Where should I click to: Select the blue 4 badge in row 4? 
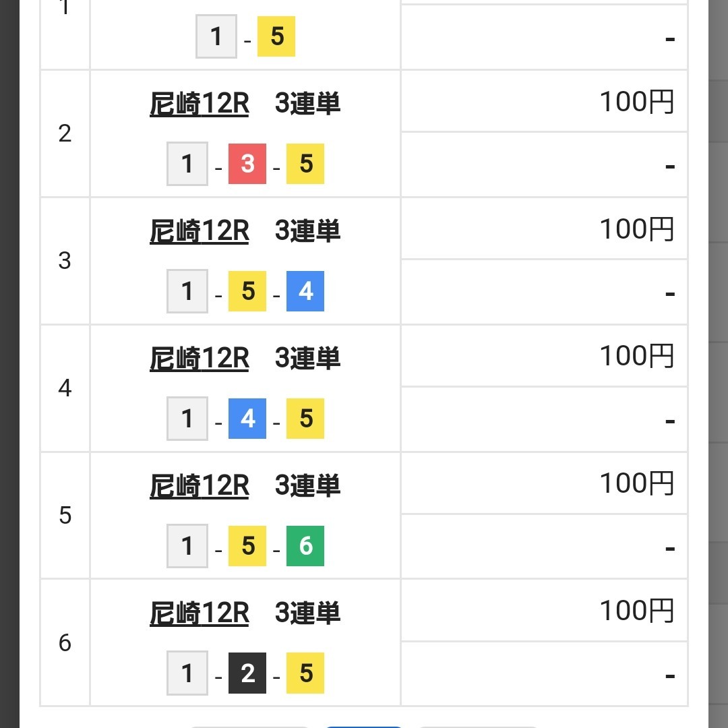[x=247, y=419]
